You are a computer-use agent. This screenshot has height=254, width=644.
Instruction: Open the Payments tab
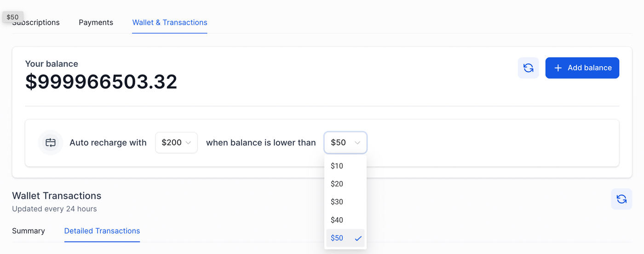[x=96, y=23]
